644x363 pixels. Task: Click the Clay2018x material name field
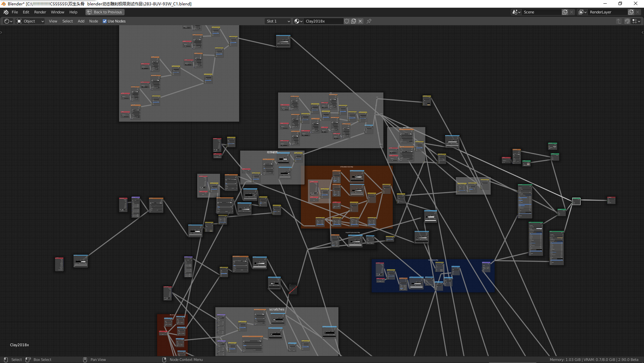point(323,22)
